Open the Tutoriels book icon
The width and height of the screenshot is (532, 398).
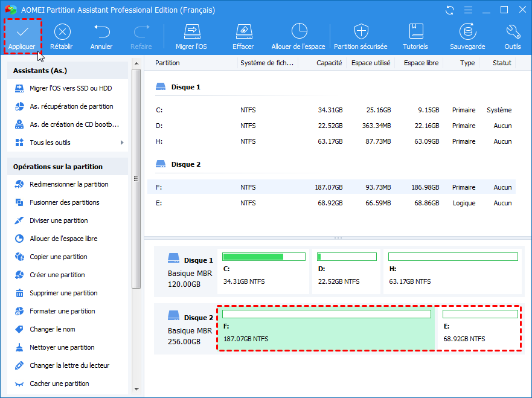pyautogui.click(x=415, y=32)
